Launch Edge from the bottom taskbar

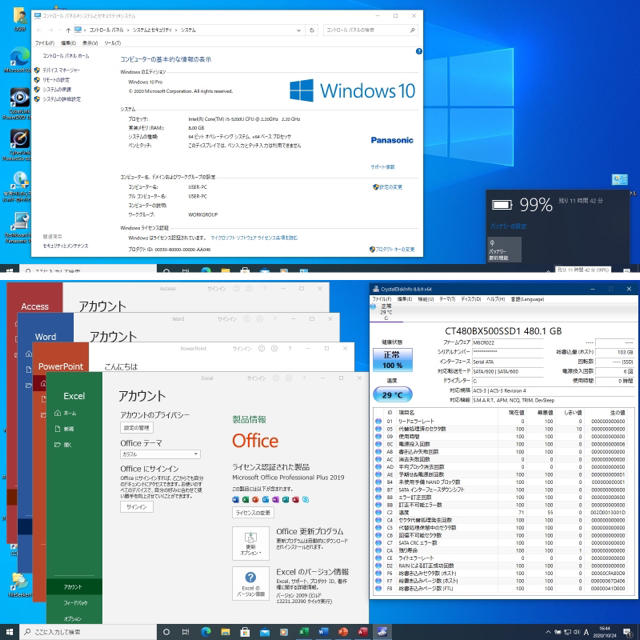[206, 632]
